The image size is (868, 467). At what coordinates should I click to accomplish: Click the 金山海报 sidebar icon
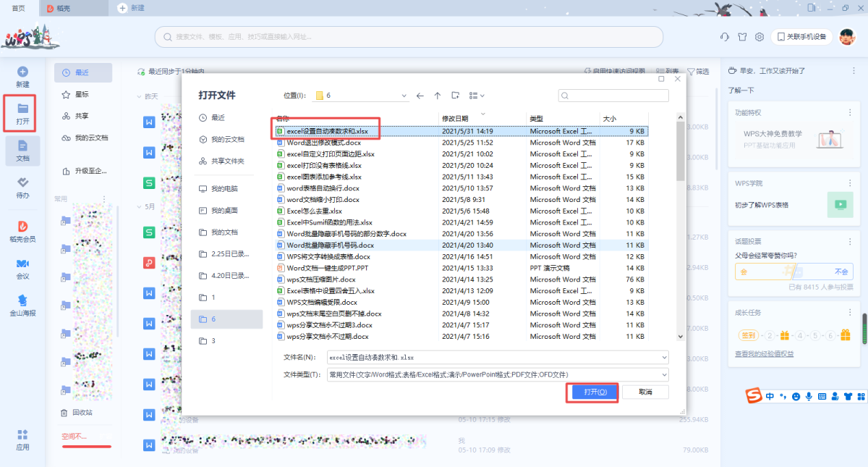point(22,305)
